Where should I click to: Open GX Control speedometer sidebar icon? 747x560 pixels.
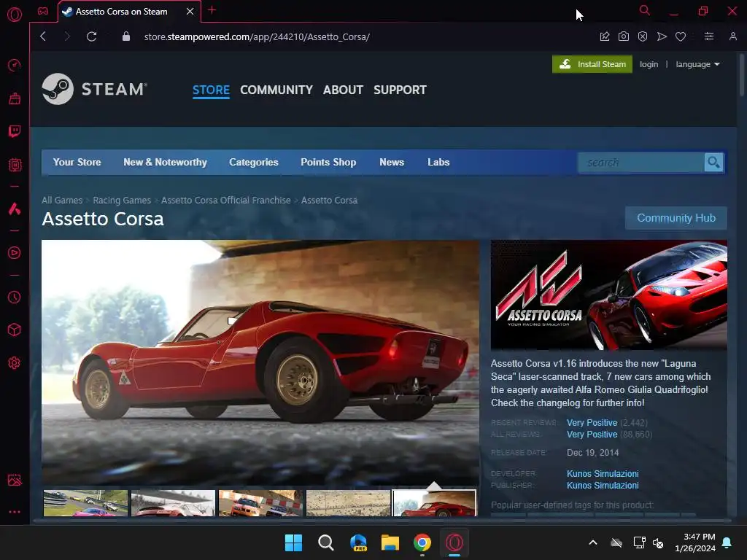click(15, 65)
